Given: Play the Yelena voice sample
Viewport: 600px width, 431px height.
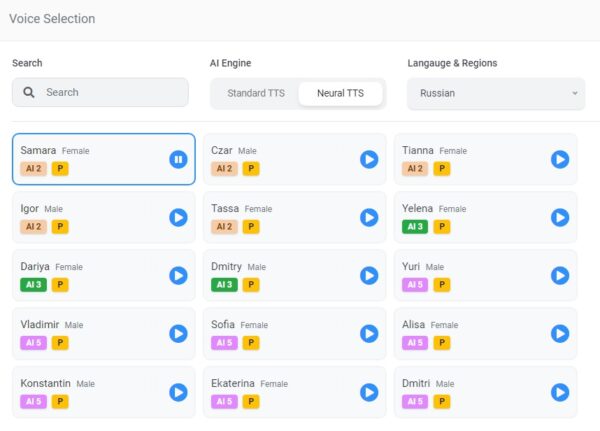Looking at the screenshot, I should point(560,217).
